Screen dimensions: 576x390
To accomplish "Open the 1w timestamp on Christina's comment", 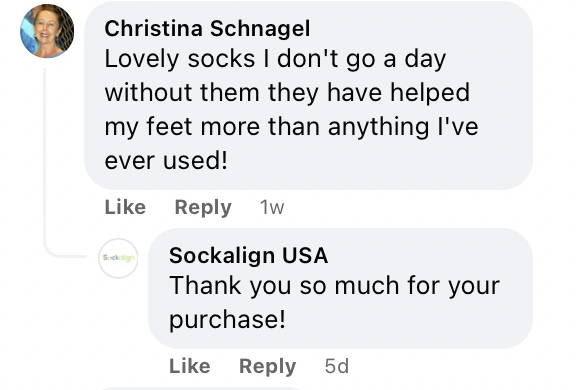I will pyautogui.click(x=272, y=207).
